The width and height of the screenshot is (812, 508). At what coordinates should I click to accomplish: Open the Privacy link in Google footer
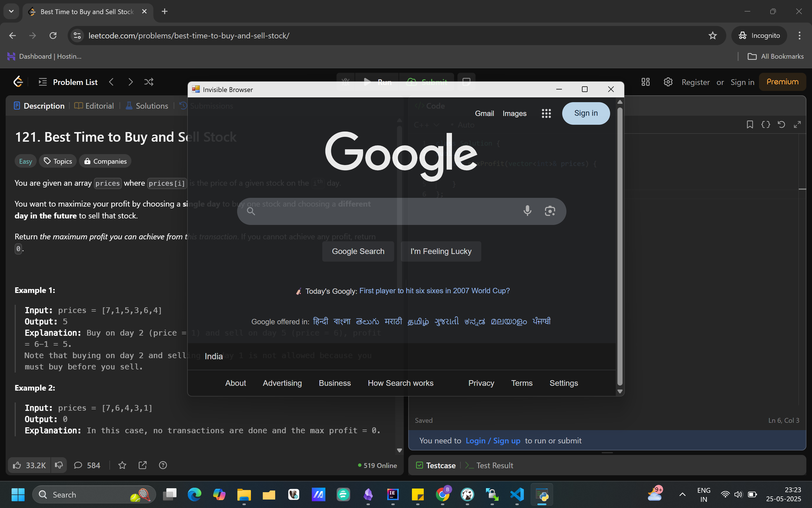coord(481,383)
